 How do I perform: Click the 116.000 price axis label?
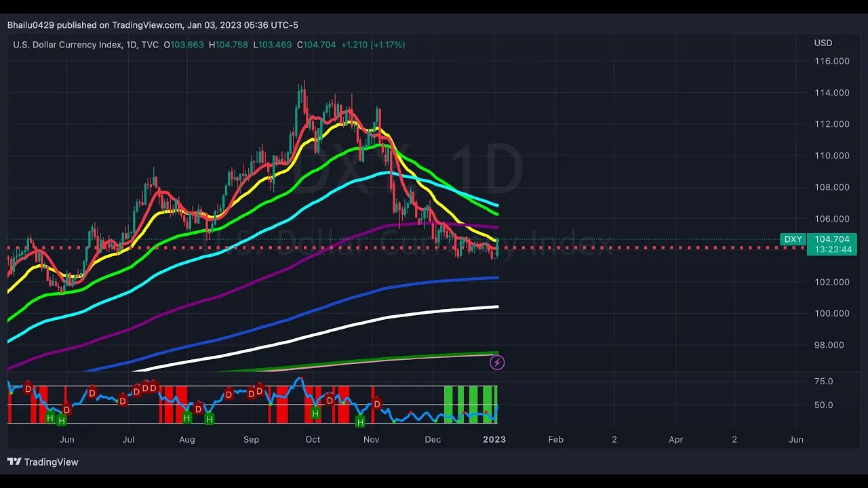point(832,61)
